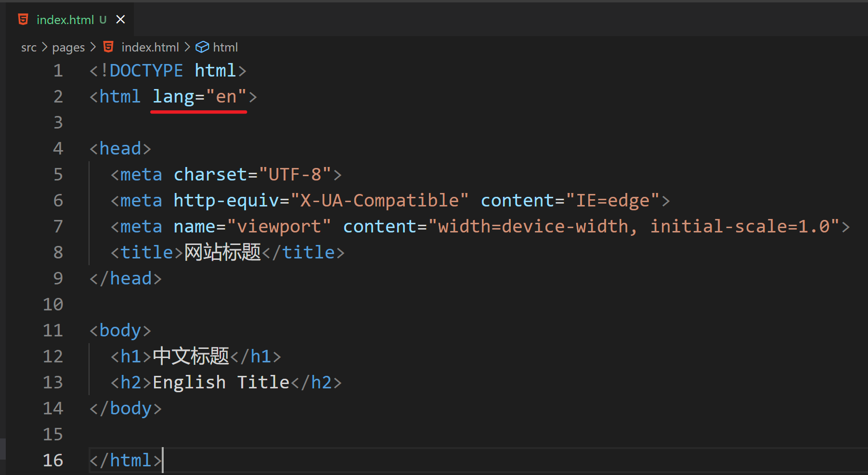Image resolution: width=868 pixels, height=475 pixels.
Task: Click the 中文标题 heading text
Action: (x=191, y=357)
